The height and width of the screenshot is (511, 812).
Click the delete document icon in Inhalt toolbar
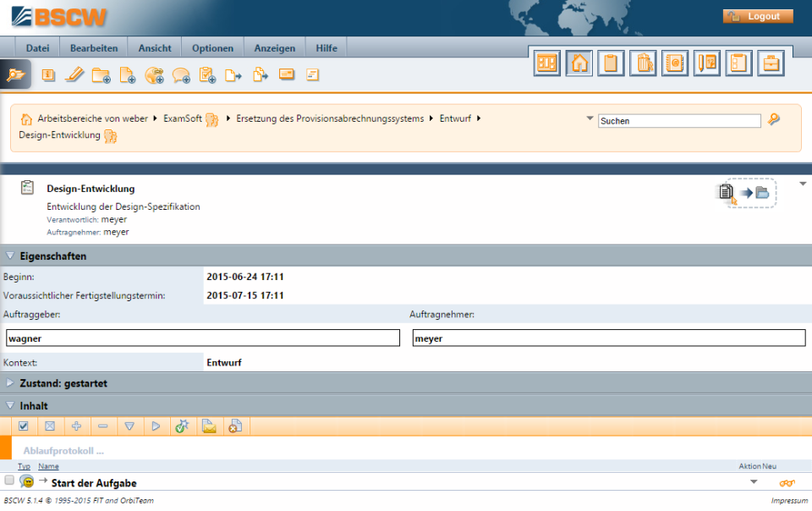[x=236, y=426]
